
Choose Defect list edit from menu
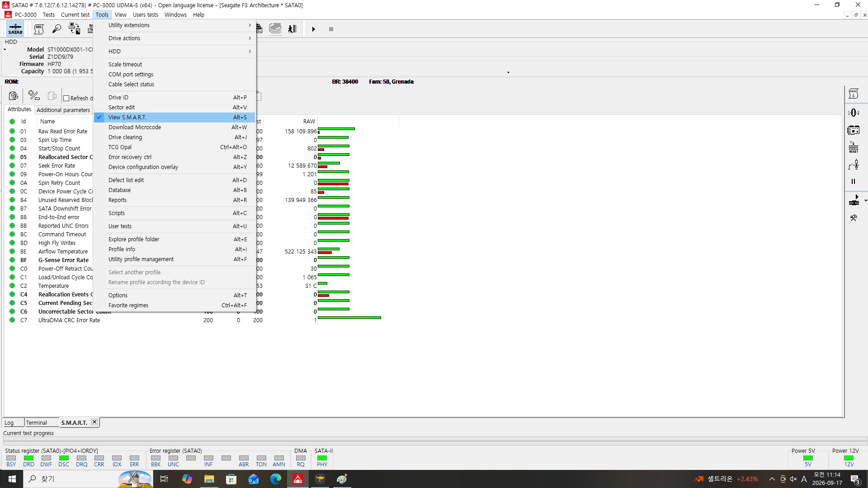tap(175, 180)
